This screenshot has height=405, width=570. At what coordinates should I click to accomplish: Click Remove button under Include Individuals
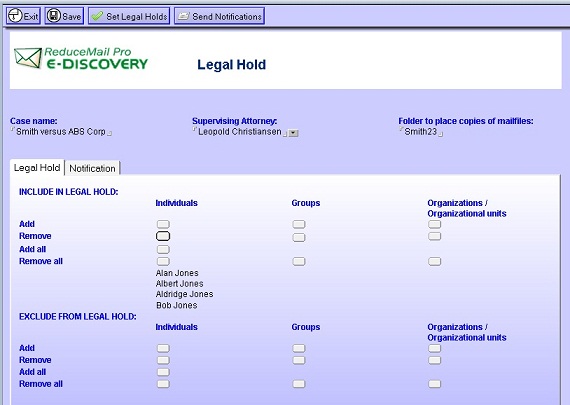163,236
